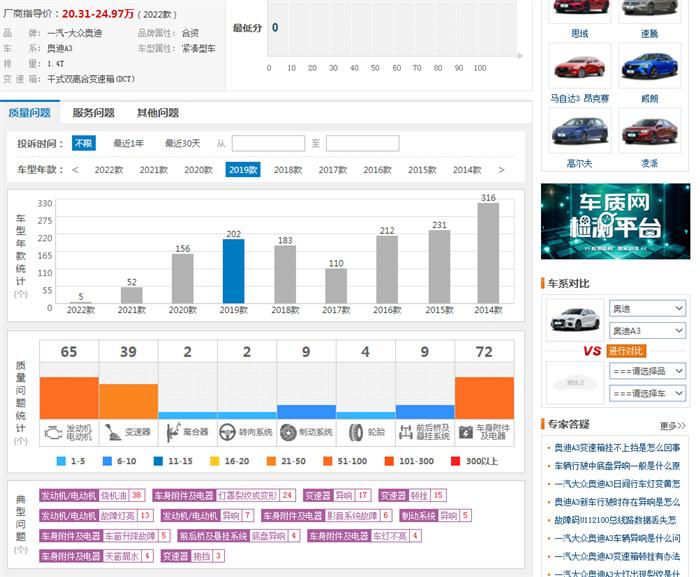Open 更多>> expert answers link
The width and height of the screenshot is (700, 577).
pos(672,426)
